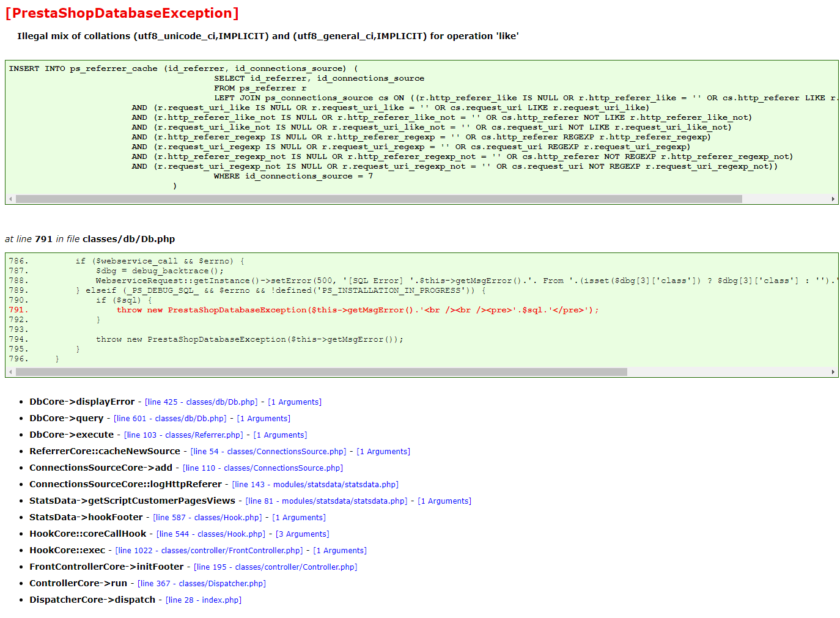Show arguments for StatsData->getScriptCustomerPagesViews
Image resolution: width=840 pixels, height=618 pixels.
[444, 501]
